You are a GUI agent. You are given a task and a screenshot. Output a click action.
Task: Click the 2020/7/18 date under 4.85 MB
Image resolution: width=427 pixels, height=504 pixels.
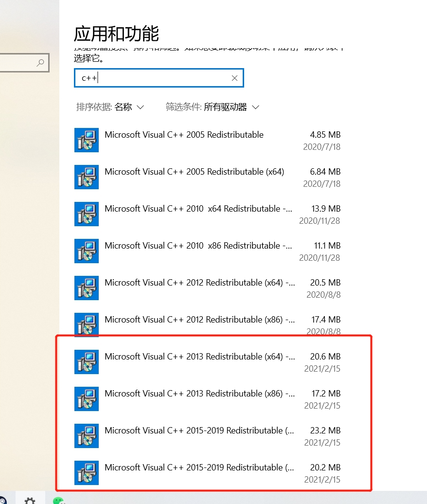pyautogui.click(x=321, y=147)
